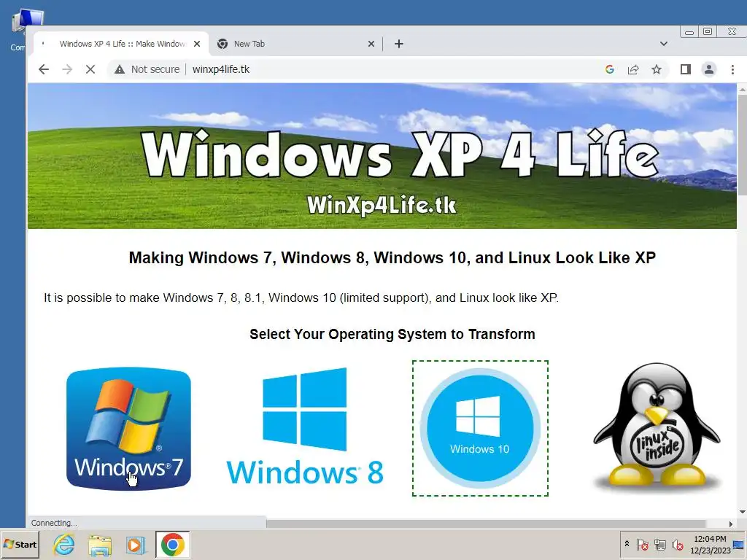Close the Windows XP 4 Life tab
Screen dimensions: 747x560
click(x=197, y=44)
